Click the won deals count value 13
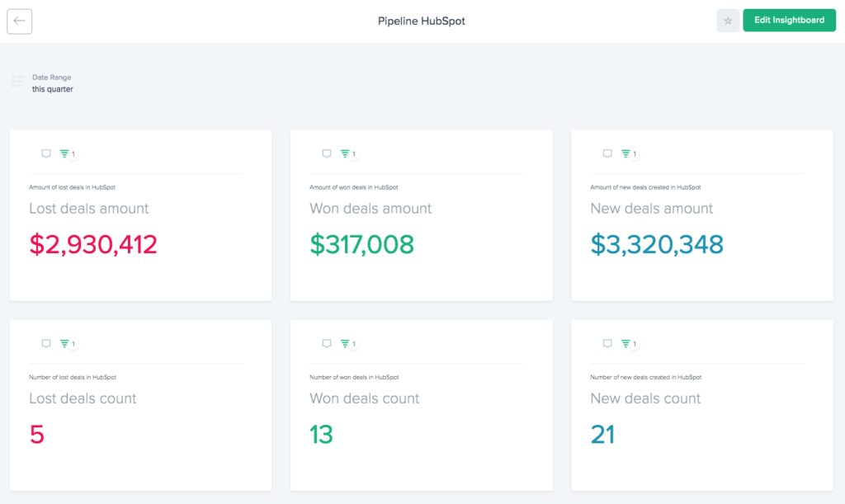 coord(321,435)
